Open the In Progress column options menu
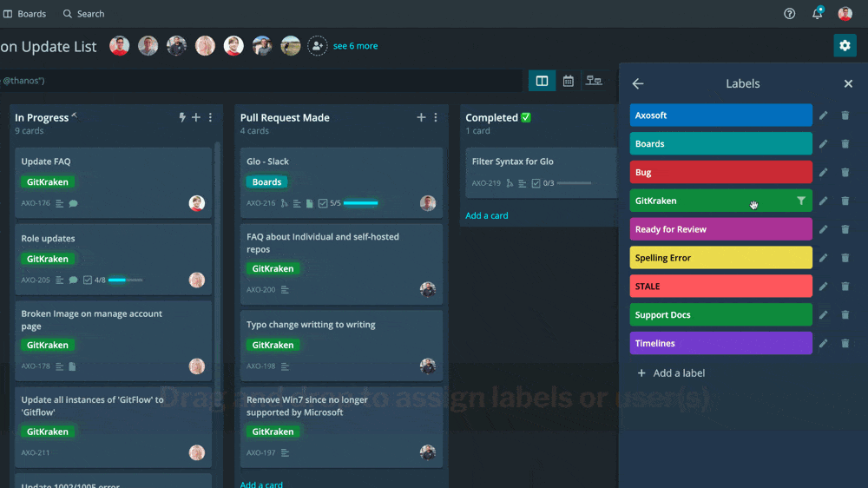This screenshot has width=868, height=488. click(x=210, y=117)
